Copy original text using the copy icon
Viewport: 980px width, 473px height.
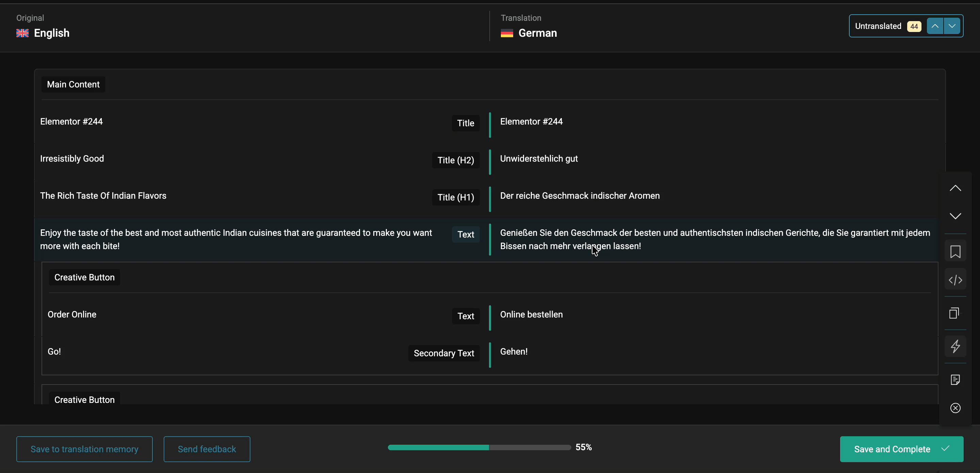(x=955, y=313)
